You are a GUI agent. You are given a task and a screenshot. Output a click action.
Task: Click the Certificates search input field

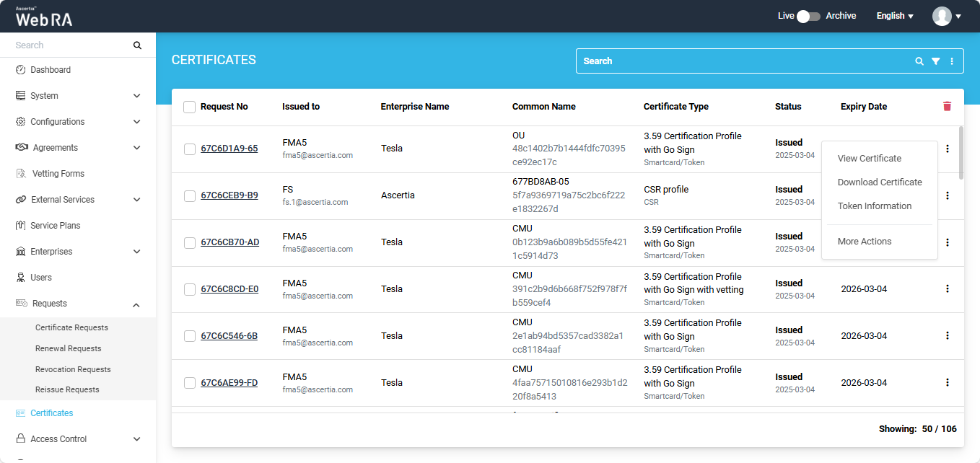[x=743, y=61]
